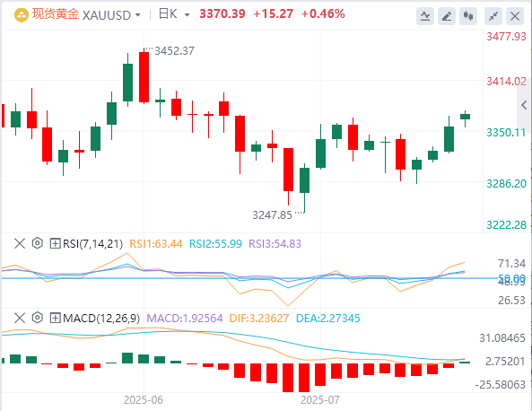This screenshot has height=411, width=532.
Task: Open RSI indicator settings gear
Action: click(x=38, y=243)
